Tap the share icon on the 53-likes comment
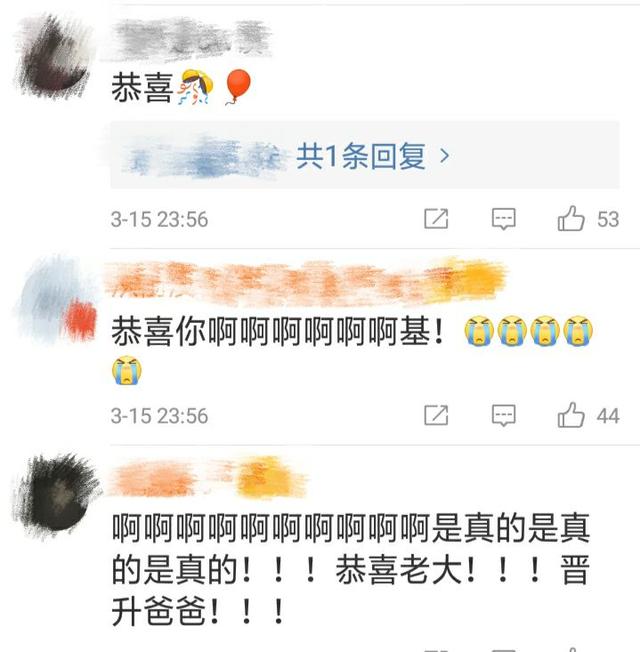640x652 pixels. click(x=436, y=219)
